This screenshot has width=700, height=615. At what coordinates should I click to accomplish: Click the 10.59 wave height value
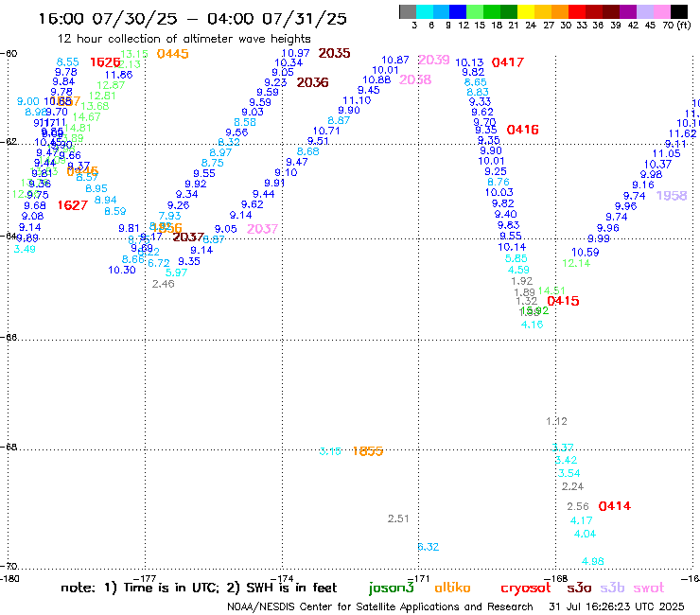click(586, 253)
